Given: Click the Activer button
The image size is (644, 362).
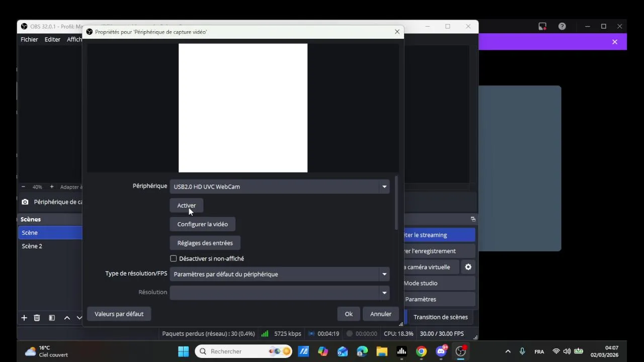Looking at the screenshot, I should click(x=186, y=205).
